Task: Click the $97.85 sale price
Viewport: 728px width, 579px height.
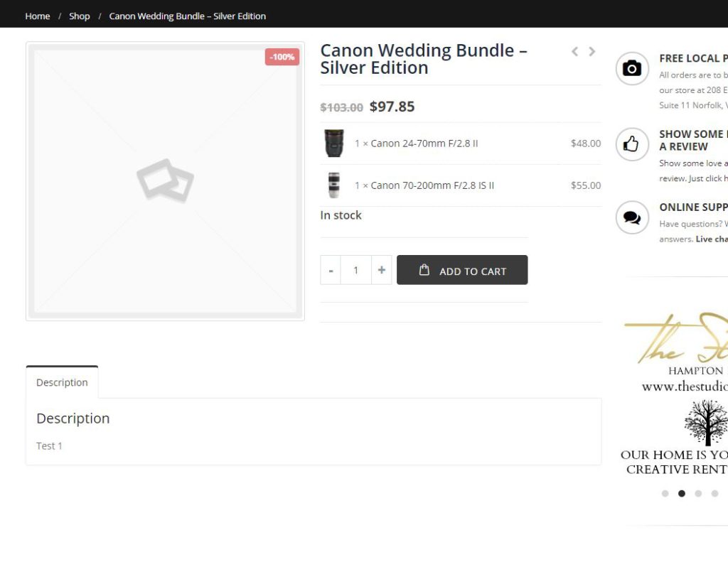Action: click(x=392, y=107)
